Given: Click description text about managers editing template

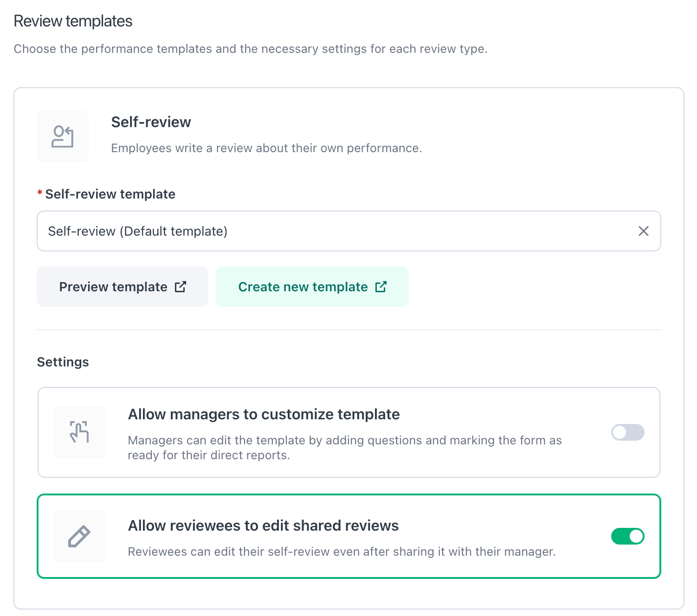Looking at the screenshot, I should point(344,448).
